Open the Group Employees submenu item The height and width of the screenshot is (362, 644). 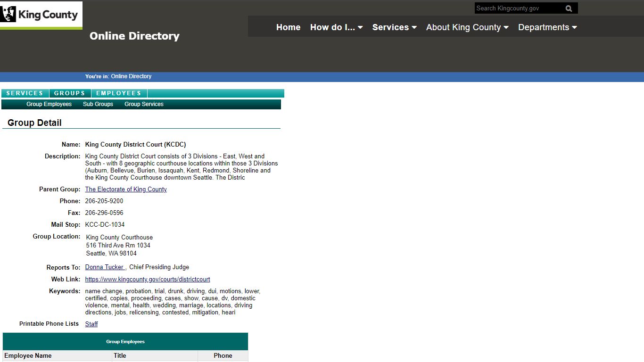[49, 104]
